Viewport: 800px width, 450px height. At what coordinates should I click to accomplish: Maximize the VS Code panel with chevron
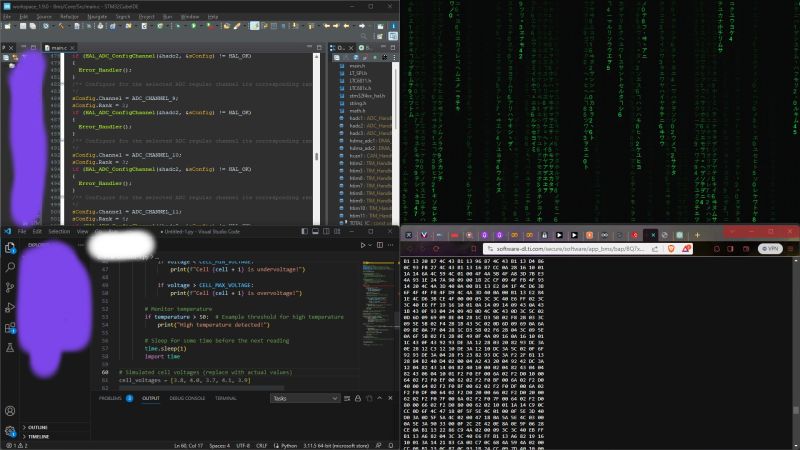coord(380,398)
